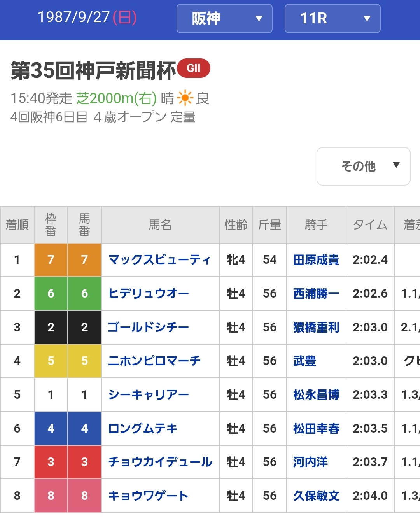The height and width of the screenshot is (517, 420).
Task: Click the sunny weather icon
Action: point(185,98)
